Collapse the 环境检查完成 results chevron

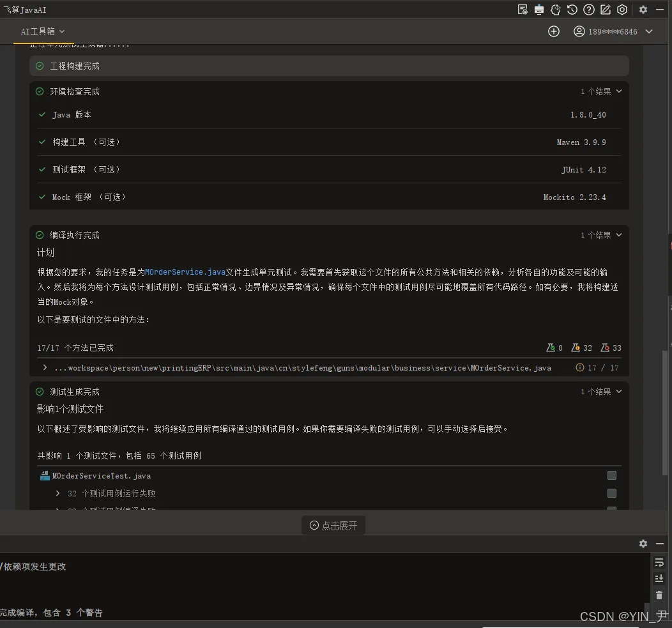click(619, 91)
